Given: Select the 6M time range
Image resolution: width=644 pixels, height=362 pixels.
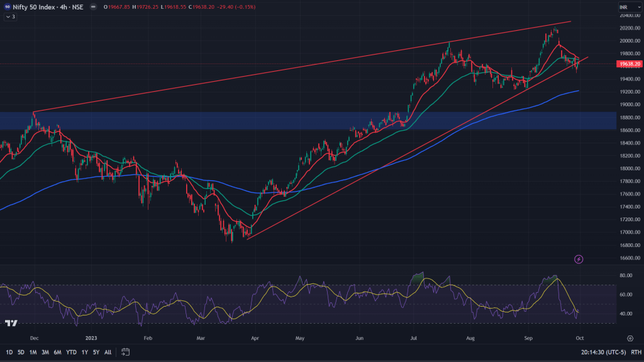Looking at the screenshot, I should (57, 352).
